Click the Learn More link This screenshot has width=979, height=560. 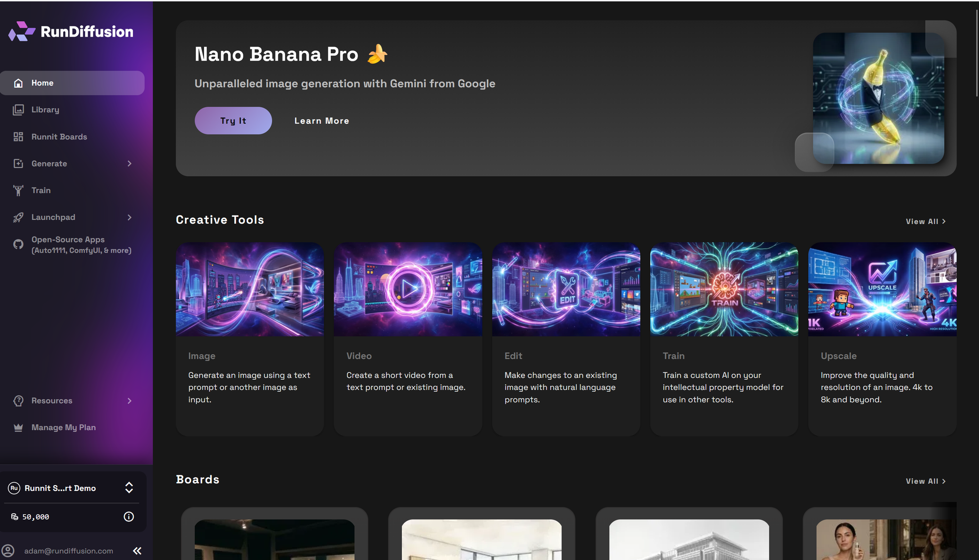[x=322, y=121]
